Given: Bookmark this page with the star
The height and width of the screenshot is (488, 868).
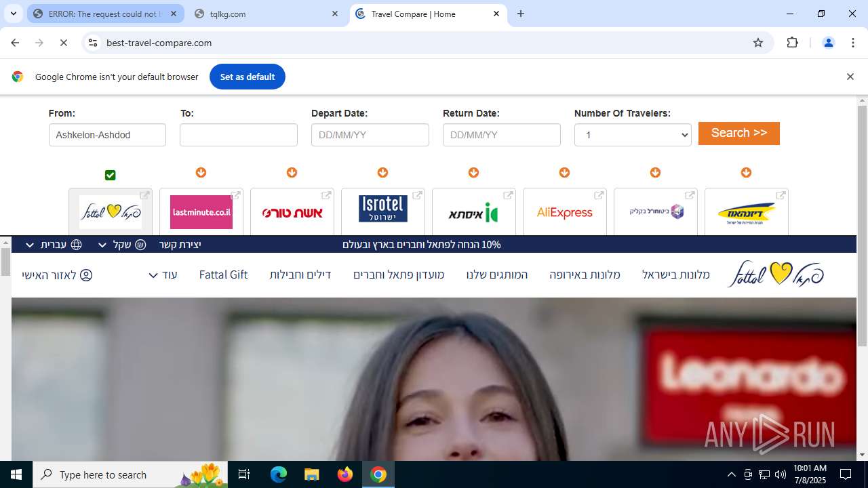Looking at the screenshot, I should 758,43.
